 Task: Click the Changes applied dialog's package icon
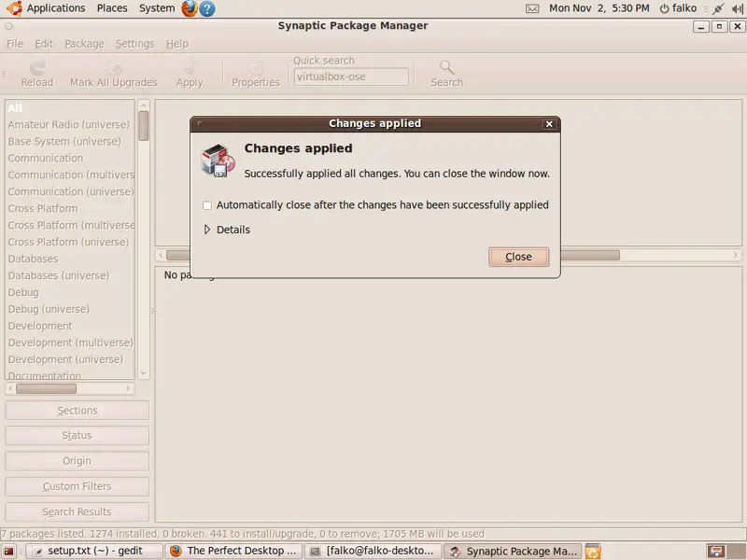click(218, 161)
